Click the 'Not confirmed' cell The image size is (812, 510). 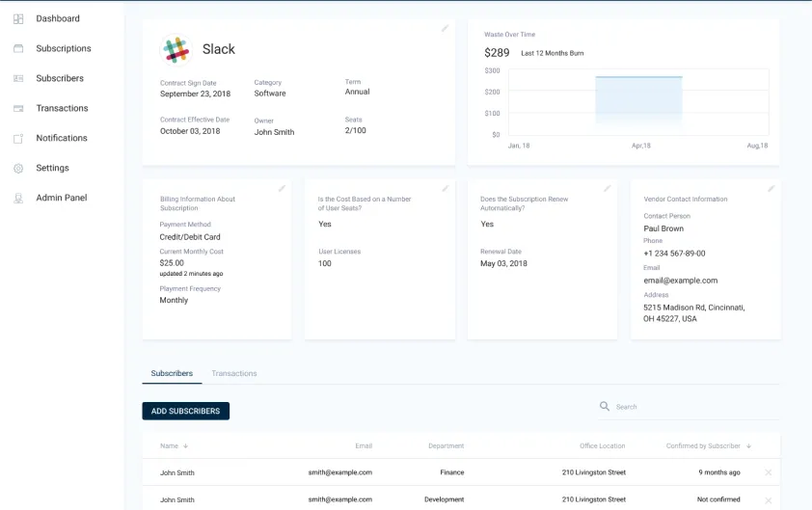pyautogui.click(x=718, y=499)
